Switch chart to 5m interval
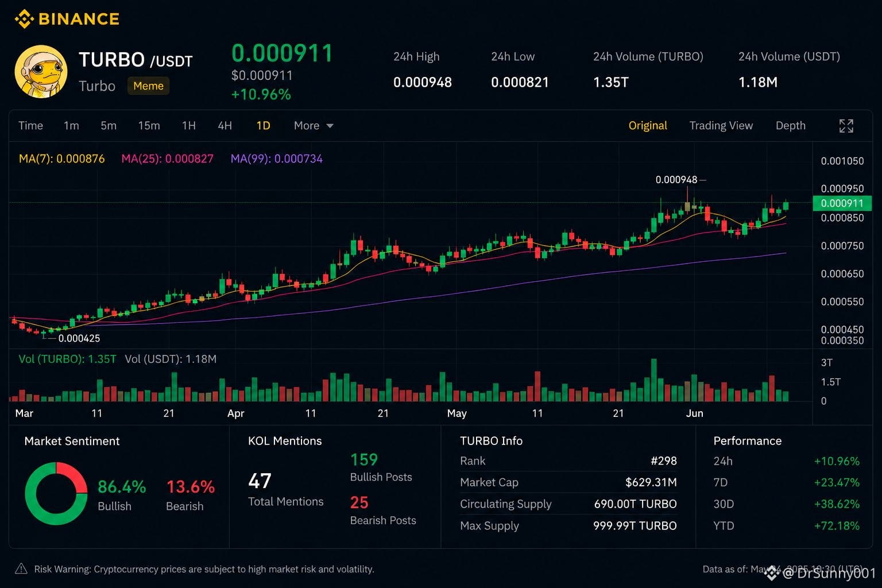 click(x=109, y=126)
